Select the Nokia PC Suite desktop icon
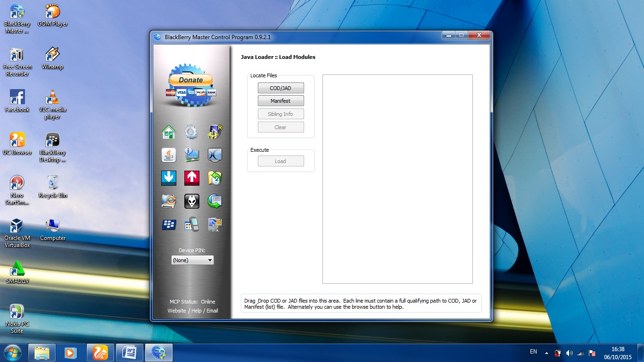Image resolution: width=644 pixels, height=362 pixels. (17, 319)
